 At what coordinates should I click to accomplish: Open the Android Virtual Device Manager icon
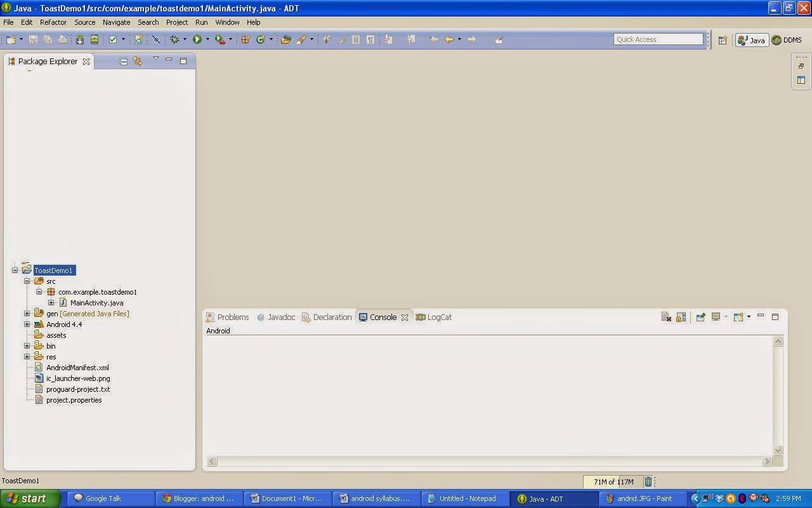point(95,39)
